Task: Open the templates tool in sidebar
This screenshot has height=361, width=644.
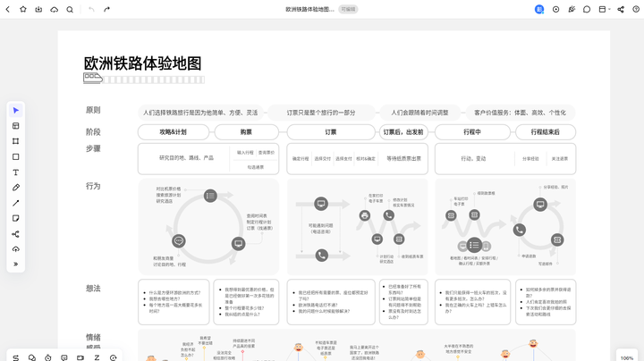Action: point(15,126)
